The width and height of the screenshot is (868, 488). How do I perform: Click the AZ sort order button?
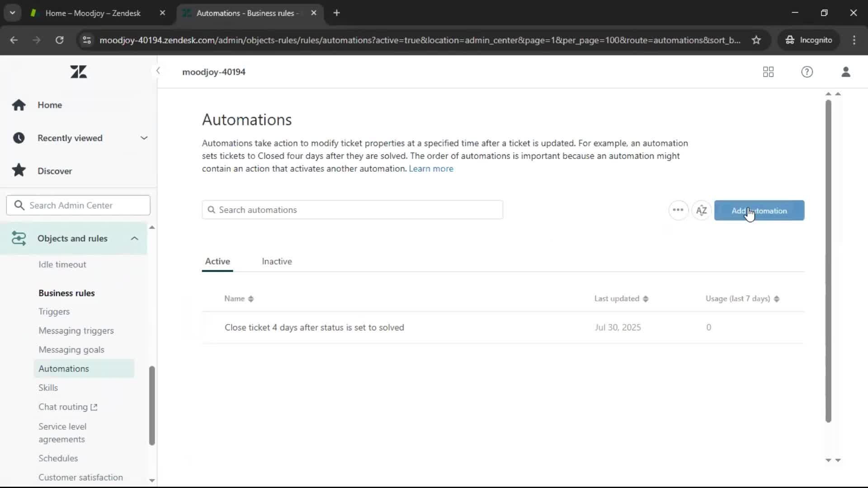click(x=701, y=210)
